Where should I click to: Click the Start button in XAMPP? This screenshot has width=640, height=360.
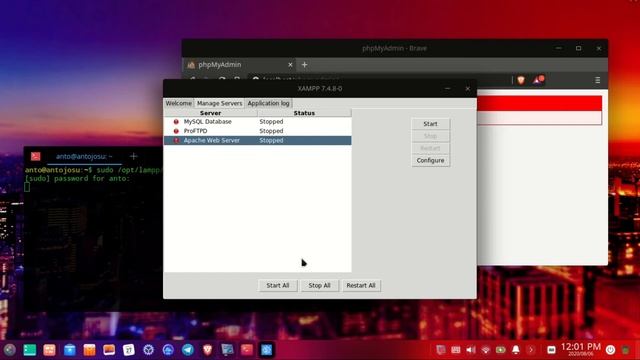(431, 124)
